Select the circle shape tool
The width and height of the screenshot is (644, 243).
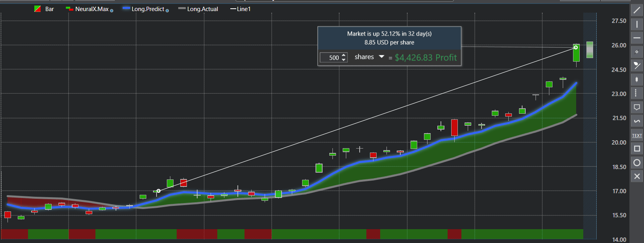pyautogui.click(x=637, y=162)
